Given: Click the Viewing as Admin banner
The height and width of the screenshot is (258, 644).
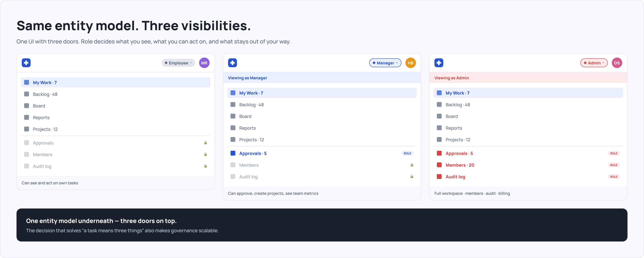Looking at the screenshot, I should pos(528,78).
